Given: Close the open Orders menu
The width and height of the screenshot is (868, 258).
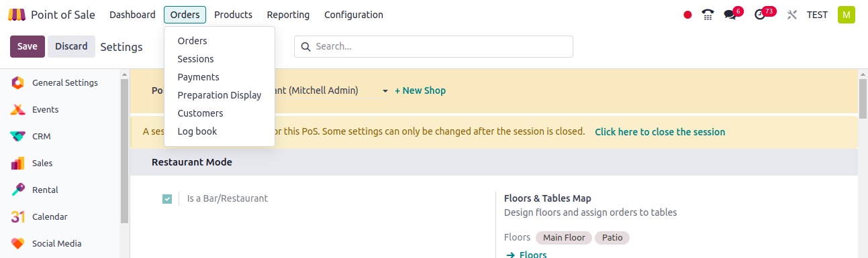Looking at the screenshot, I should tap(185, 15).
